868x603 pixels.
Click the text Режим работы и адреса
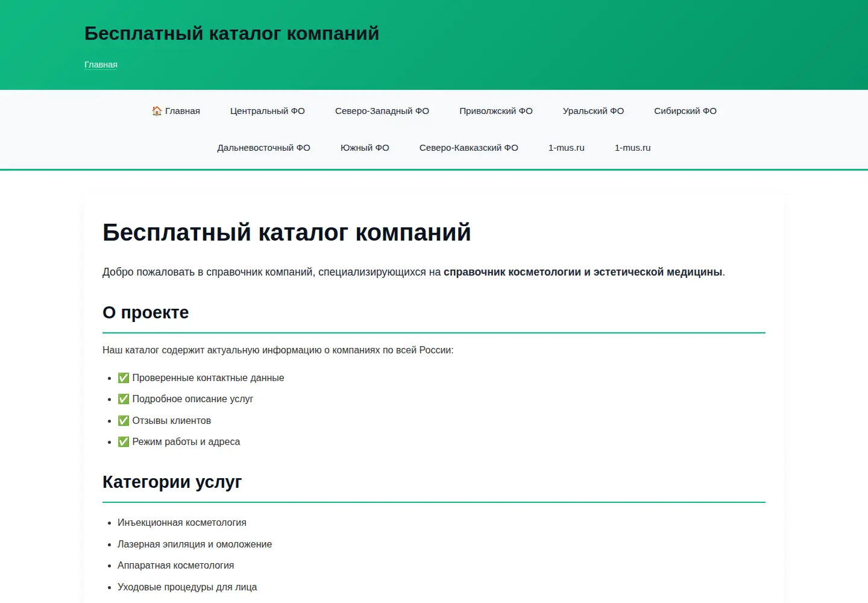[x=186, y=442]
